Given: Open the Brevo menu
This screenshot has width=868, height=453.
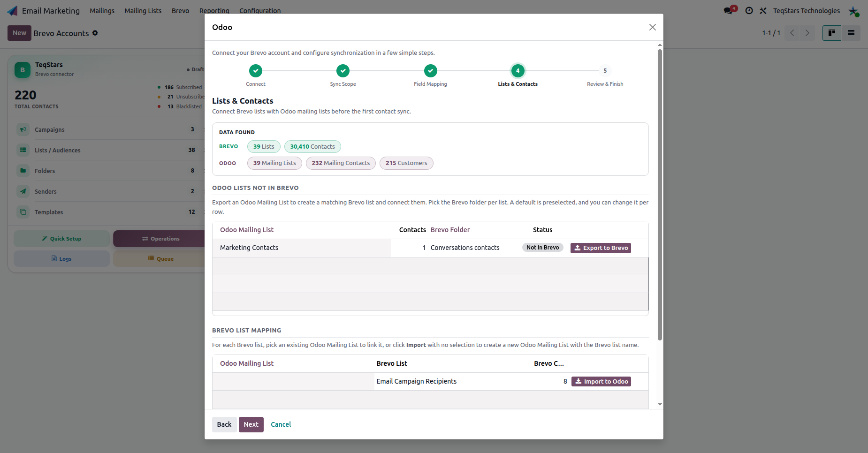Looking at the screenshot, I should coord(180,11).
